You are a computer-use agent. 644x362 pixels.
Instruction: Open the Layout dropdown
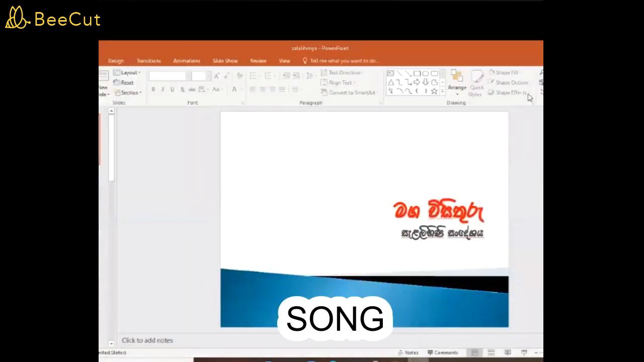[127, 72]
